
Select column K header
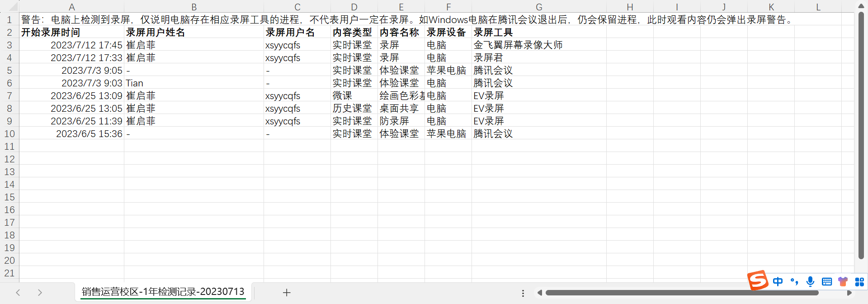point(771,7)
